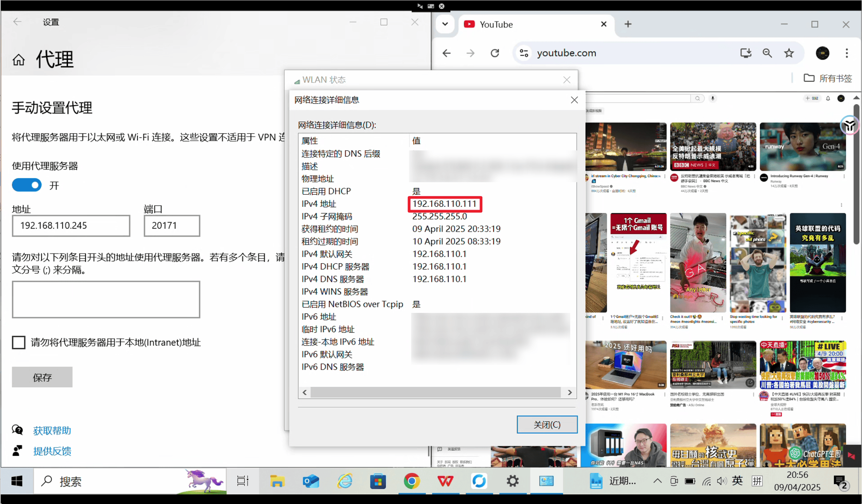
Task: Click the install app icon in address bar
Action: point(745,53)
